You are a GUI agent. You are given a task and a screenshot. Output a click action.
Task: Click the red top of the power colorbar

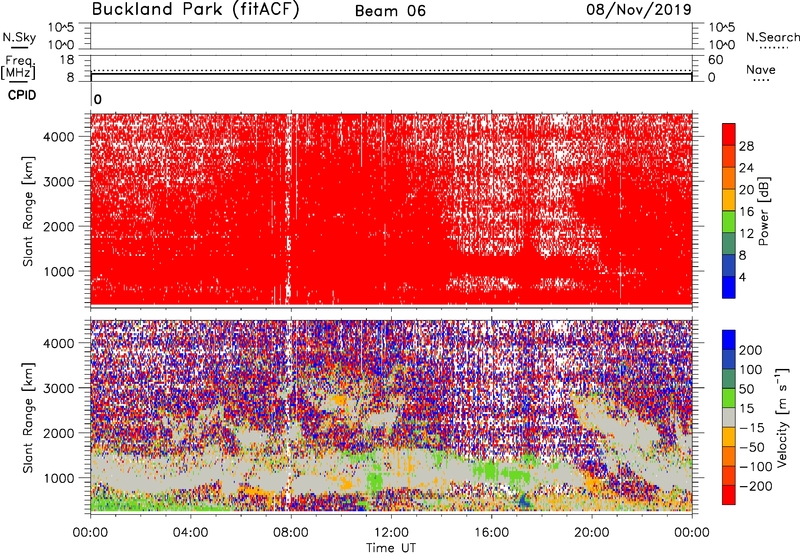coord(729,134)
